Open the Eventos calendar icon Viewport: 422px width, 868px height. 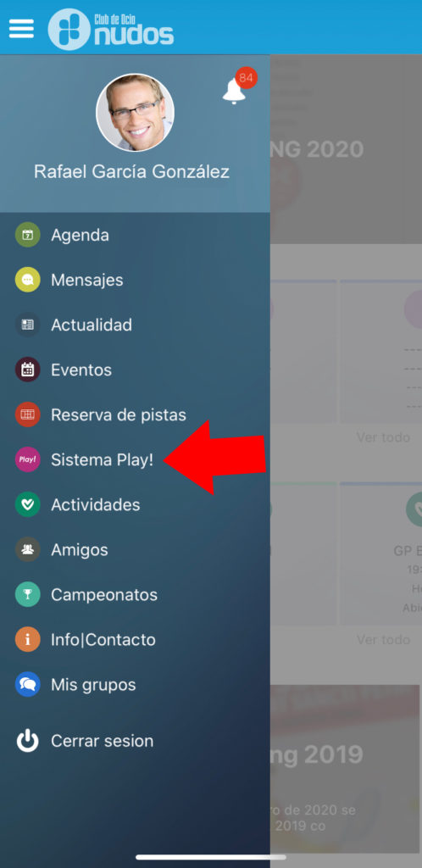tap(27, 370)
